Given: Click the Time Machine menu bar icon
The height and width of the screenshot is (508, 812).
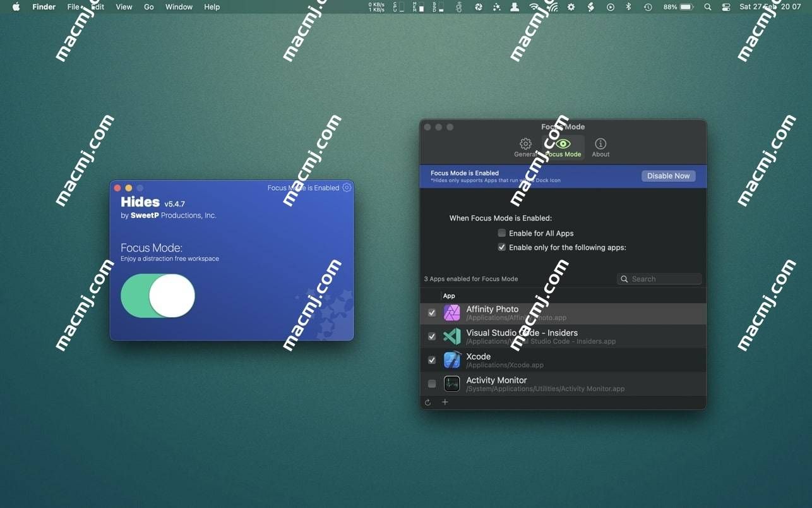Looking at the screenshot, I should [648, 7].
